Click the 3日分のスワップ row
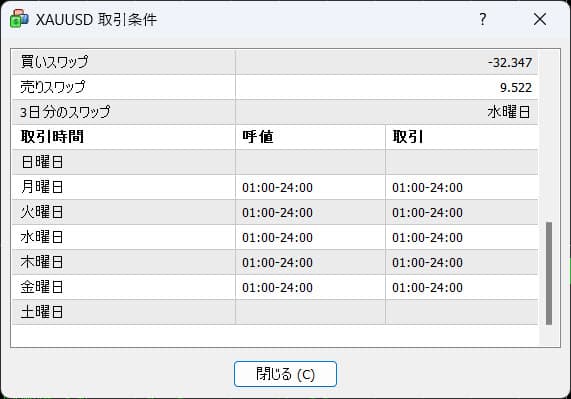Image resolution: width=571 pixels, height=399 pixels. [x=275, y=112]
